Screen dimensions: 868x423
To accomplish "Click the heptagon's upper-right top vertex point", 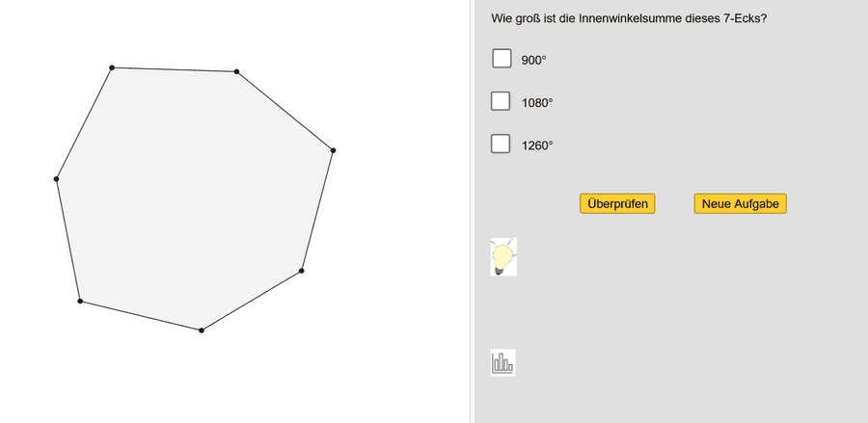I will [x=236, y=71].
